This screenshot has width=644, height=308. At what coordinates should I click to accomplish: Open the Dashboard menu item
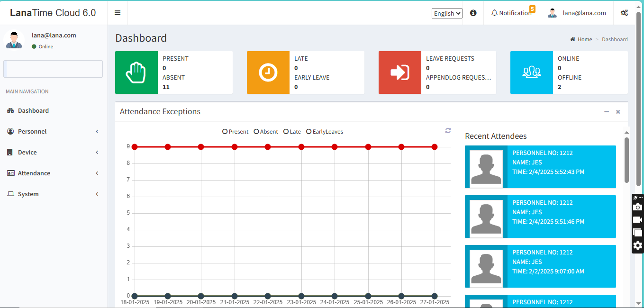click(x=54, y=111)
